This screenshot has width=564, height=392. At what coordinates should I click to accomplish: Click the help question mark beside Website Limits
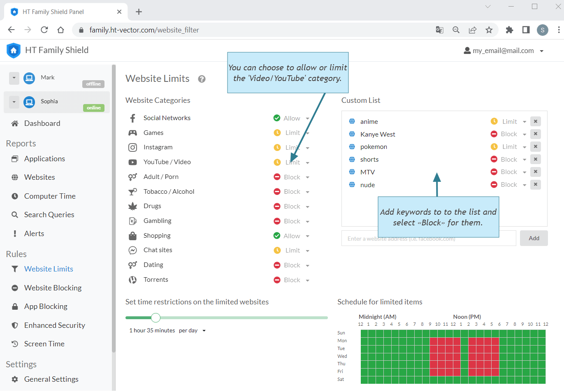pyautogui.click(x=202, y=79)
